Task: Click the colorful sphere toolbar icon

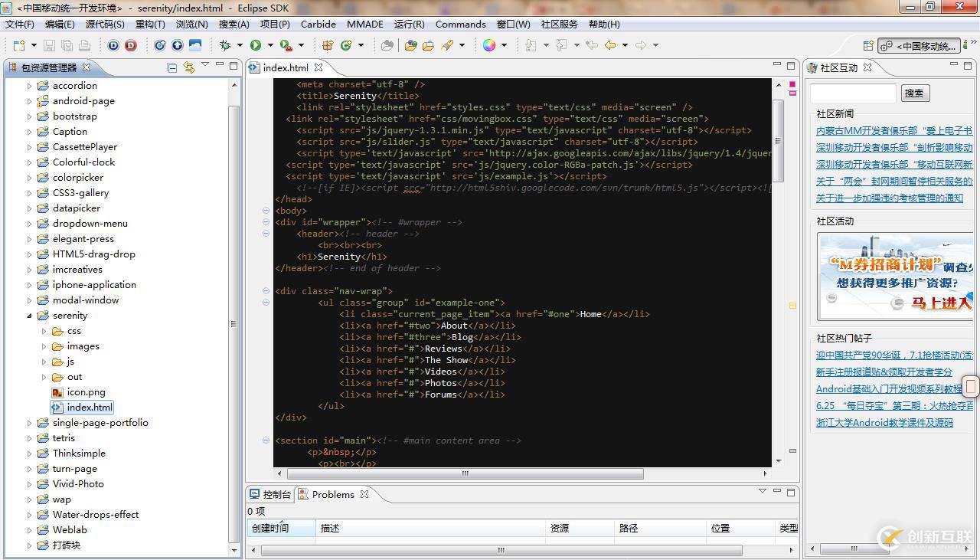Action: coord(488,45)
